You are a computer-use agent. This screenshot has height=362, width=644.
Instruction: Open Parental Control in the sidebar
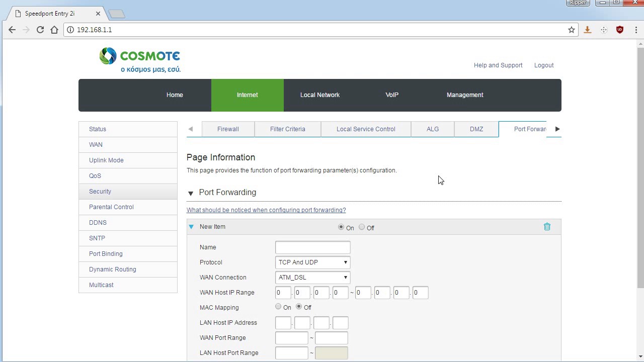click(128, 207)
